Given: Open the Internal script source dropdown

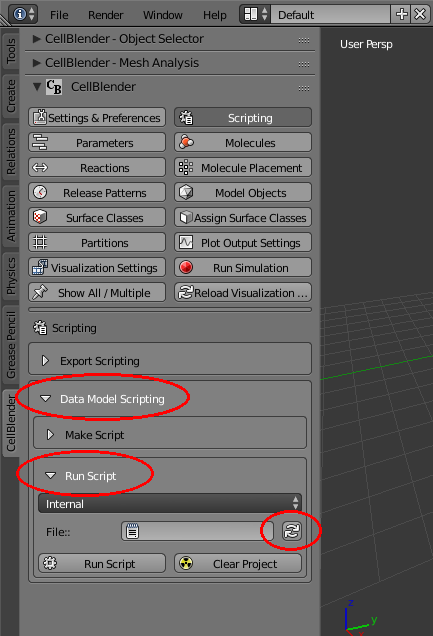Looking at the screenshot, I should 170,503.
